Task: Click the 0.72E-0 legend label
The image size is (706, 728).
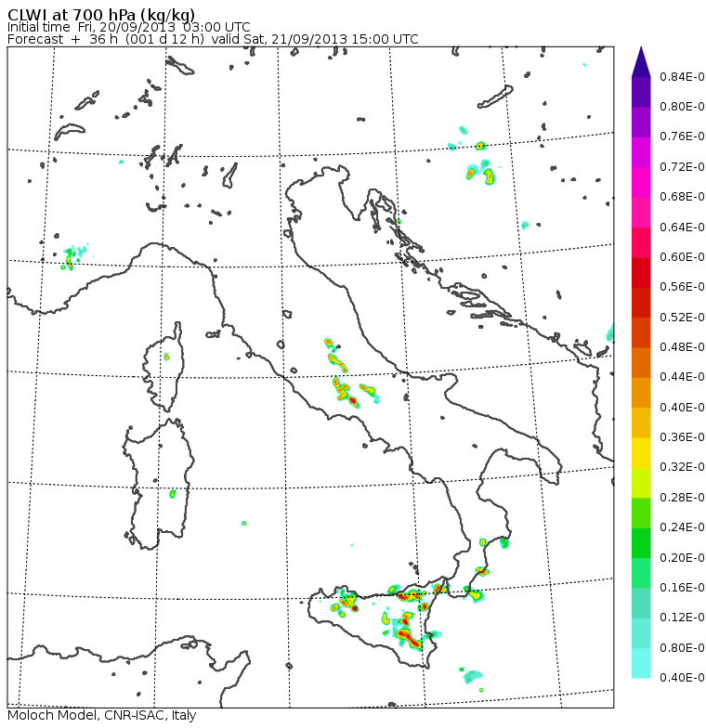Action: [x=682, y=167]
